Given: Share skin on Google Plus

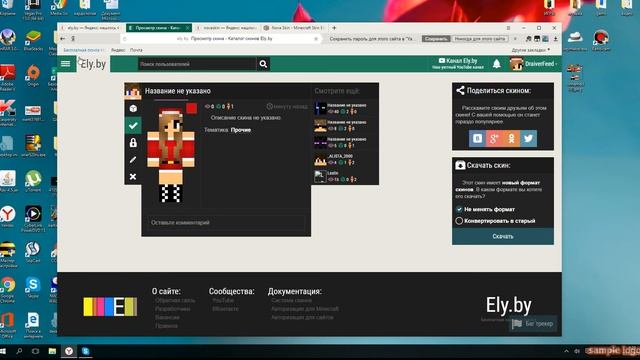Looking at the screenshot, I should click(494, 138).
